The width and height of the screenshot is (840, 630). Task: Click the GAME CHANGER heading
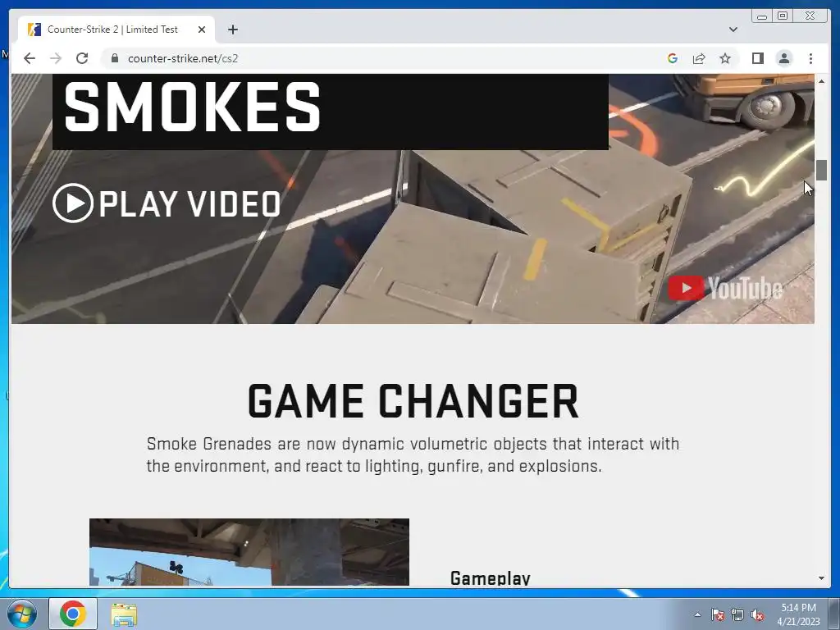413,401
